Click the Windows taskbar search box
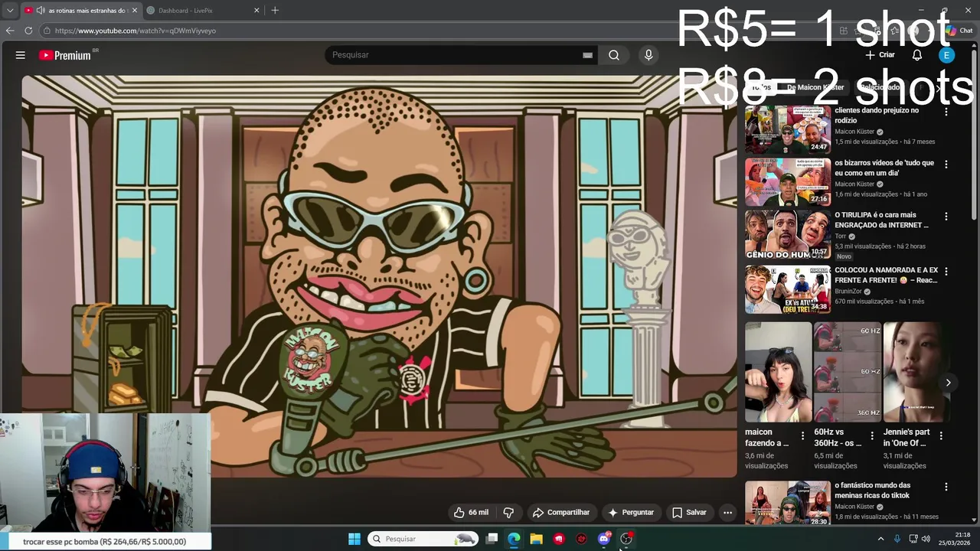The image size is (980, 551). (423, 539)
